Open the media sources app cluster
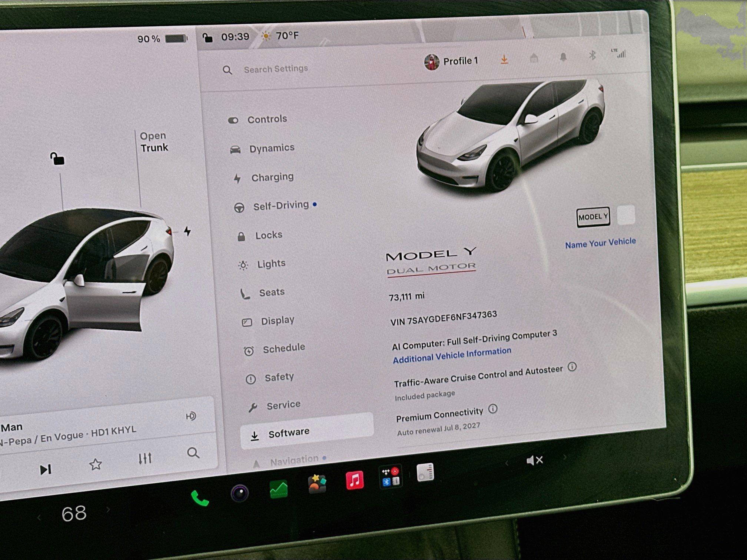The height and width of the screenshot is (560, 747). tap(391, 477)
